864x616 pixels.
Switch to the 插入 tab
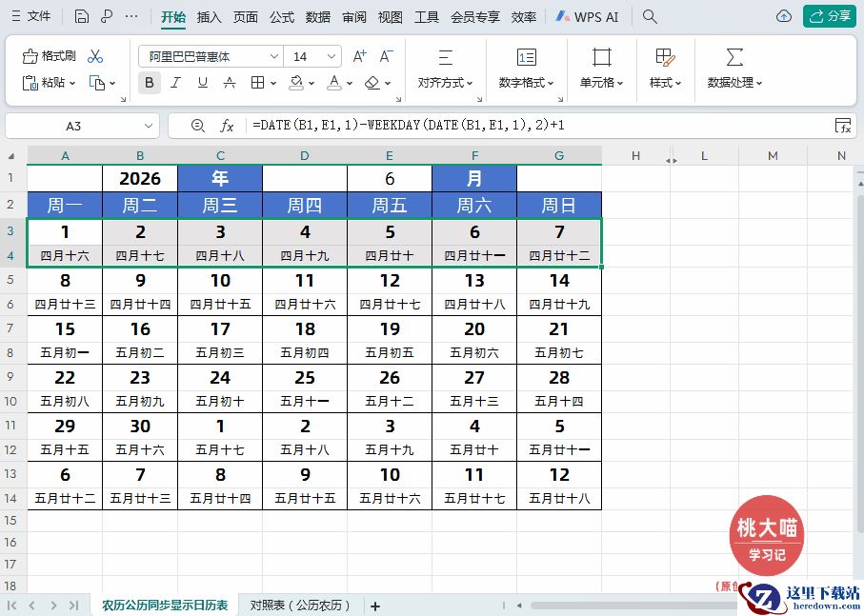[209, 17]
